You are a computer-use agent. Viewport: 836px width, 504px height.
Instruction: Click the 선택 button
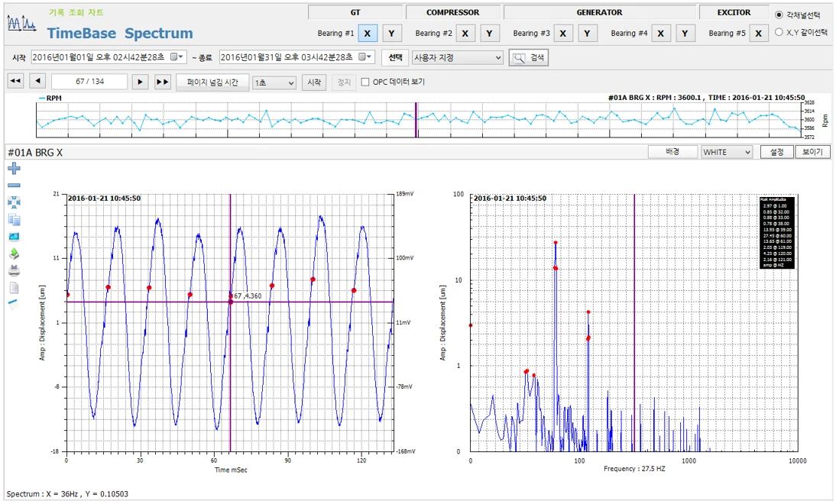click(x=395, y=57)
